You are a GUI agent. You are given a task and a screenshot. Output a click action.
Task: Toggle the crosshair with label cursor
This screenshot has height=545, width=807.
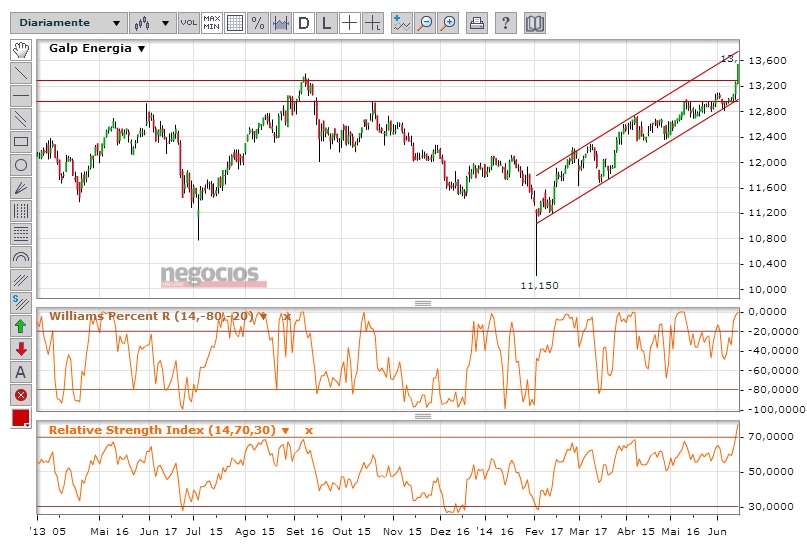[x=373, y=23]
